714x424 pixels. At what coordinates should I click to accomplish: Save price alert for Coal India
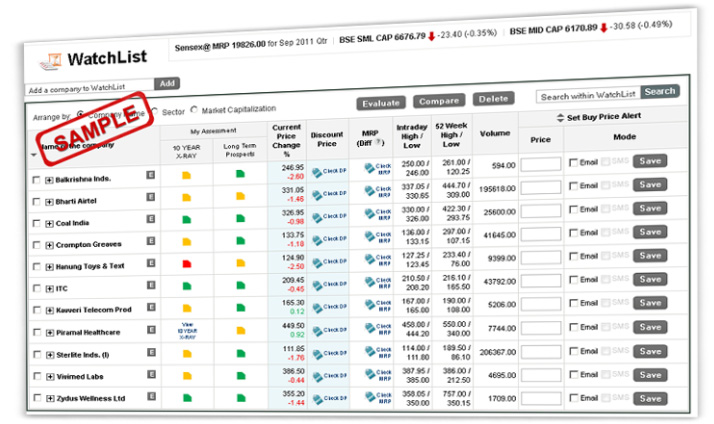pos(650,209)
